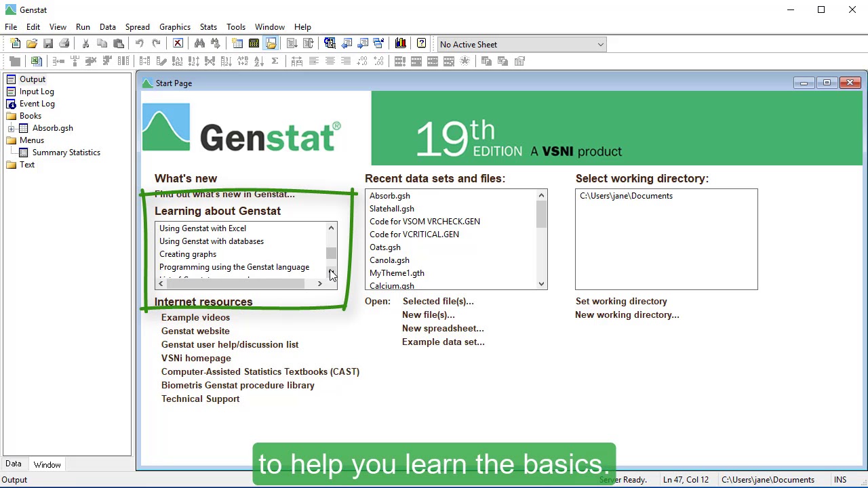Click the sigma sum icon

(275, 61)
